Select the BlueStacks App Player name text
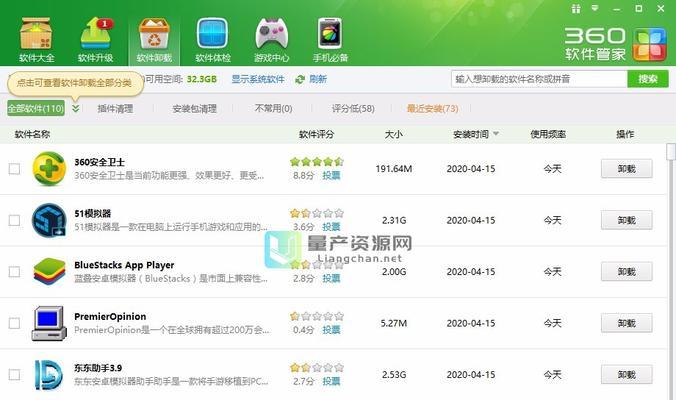Screen dimensions: 676x400 (x=124, y=265)
